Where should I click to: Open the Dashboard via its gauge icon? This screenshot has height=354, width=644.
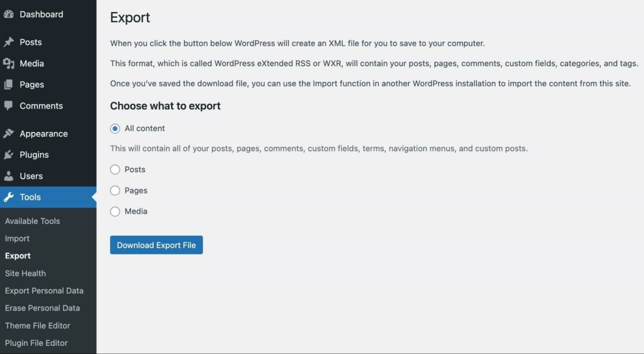pos(9,14)
